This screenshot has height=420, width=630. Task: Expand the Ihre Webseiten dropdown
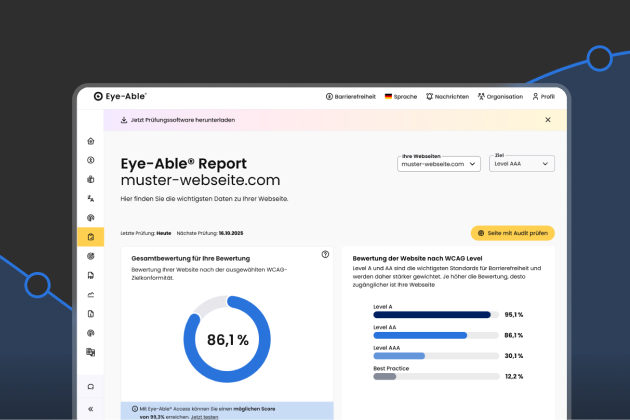439,164
